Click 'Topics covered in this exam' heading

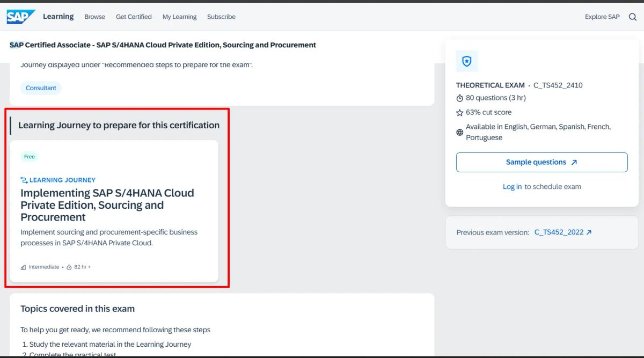(77, 309)
